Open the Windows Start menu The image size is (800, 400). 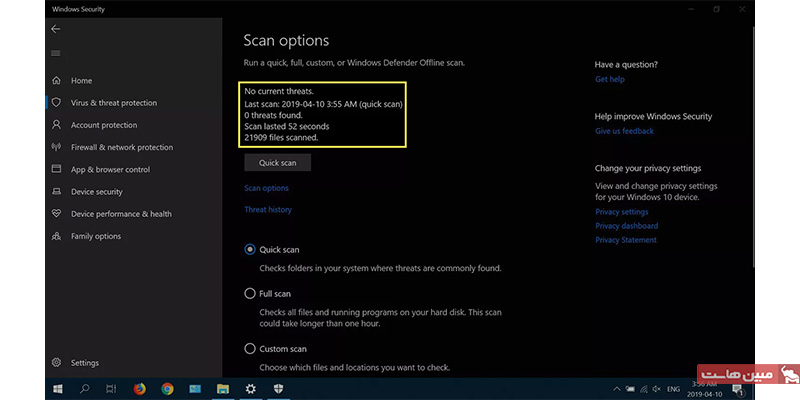click(x=58, y=389)
